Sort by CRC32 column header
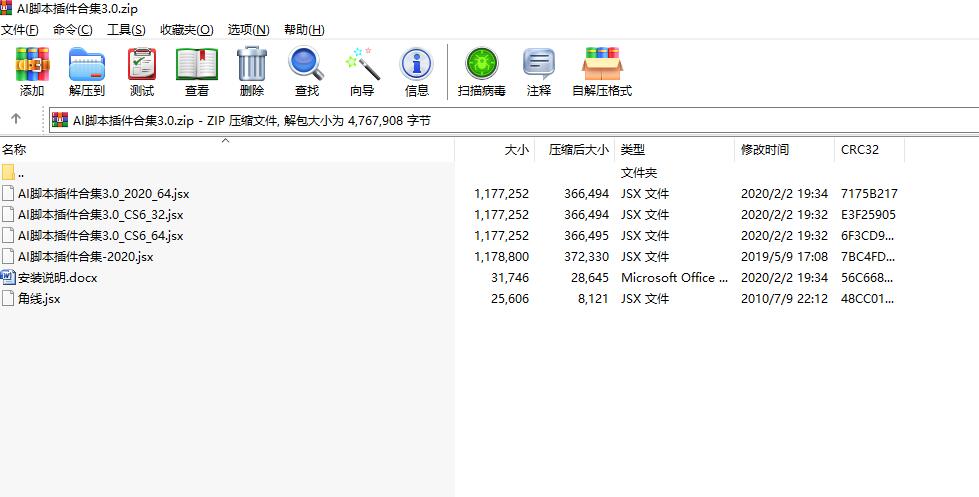This screenshot has width=979, height=497. [x=860, y=150]
